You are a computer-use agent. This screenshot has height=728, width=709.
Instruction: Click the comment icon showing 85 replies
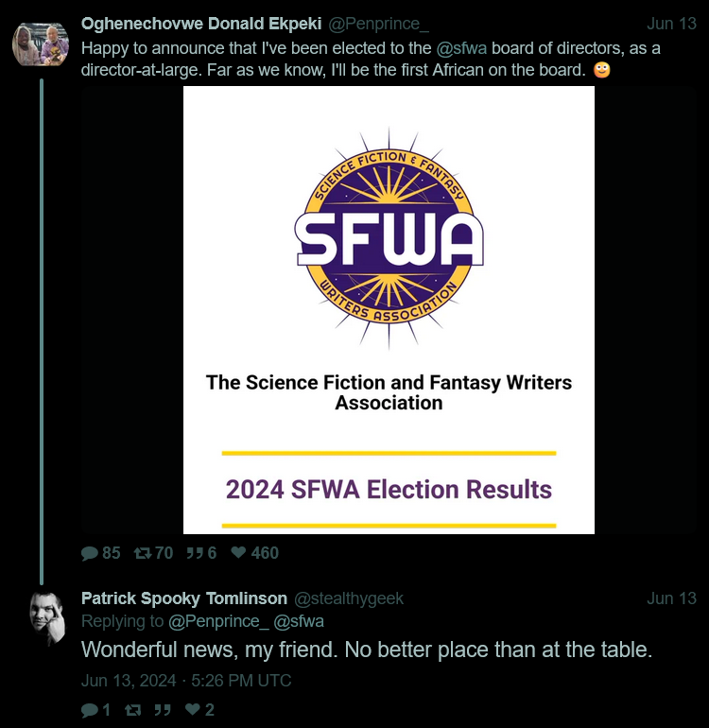click(90, 553)
